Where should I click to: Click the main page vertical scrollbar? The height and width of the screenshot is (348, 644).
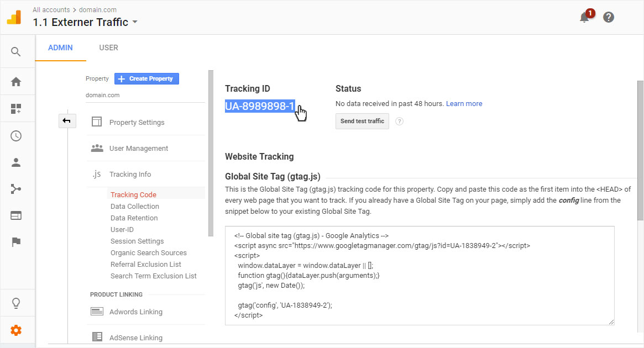(640, 150)
